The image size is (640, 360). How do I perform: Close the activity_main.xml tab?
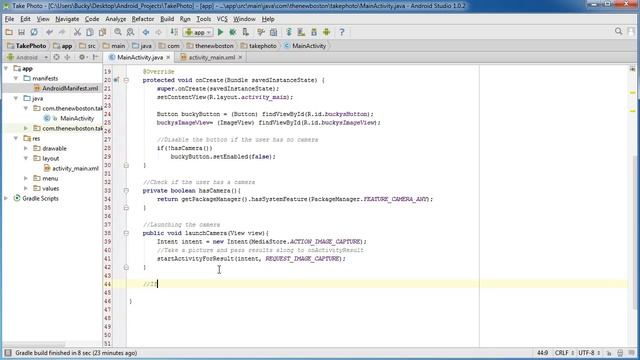tap(240, 58)
